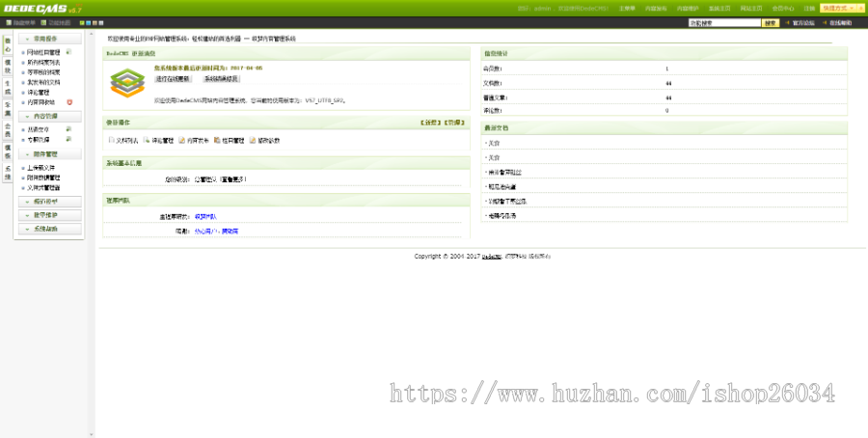The image size is (868, 438).
Task: Click the DEDECMS v5.7 logo in header
Action: pyautogui.click(x=43, y=9)
